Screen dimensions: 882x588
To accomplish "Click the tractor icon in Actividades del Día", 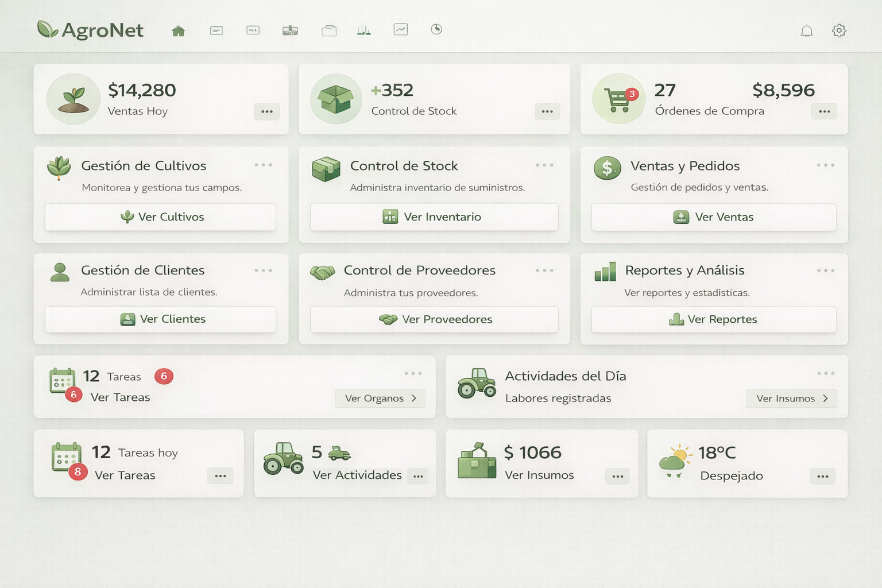I will (x=477, y=384).
